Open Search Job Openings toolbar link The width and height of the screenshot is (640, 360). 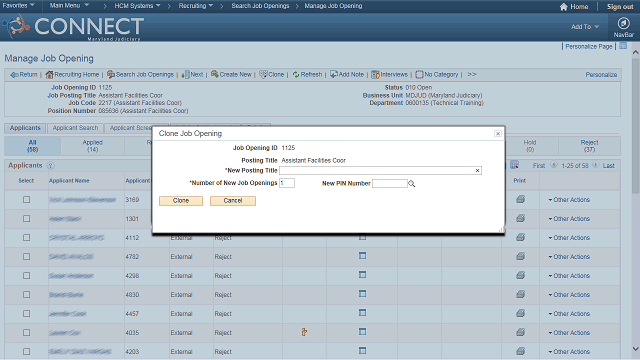140,75
